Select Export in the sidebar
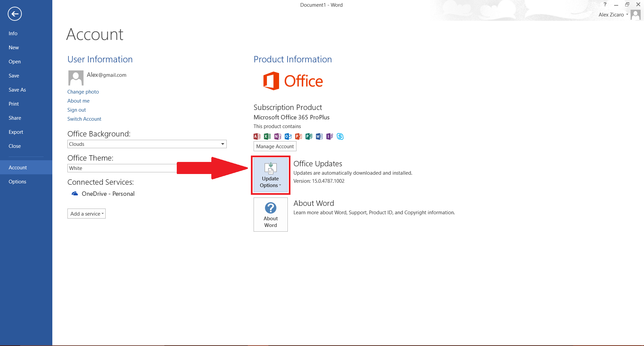Viewport: 644px width, 346px height. coord(26,132)
